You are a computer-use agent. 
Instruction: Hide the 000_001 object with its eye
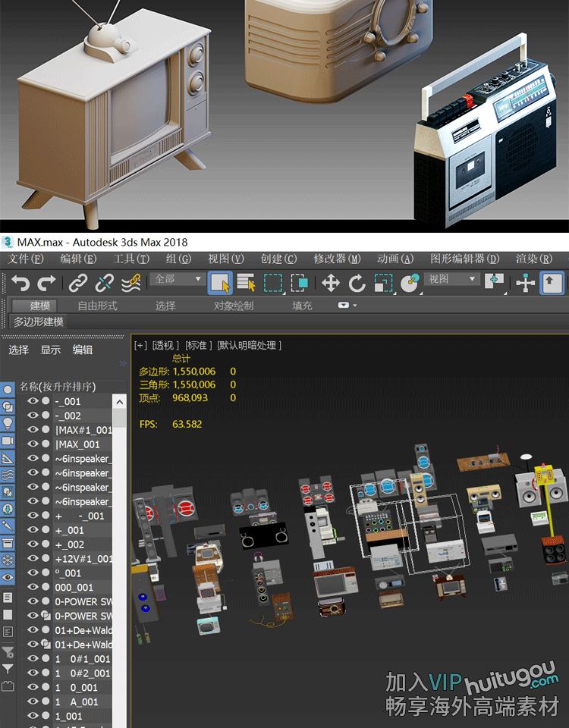[33, 587]
